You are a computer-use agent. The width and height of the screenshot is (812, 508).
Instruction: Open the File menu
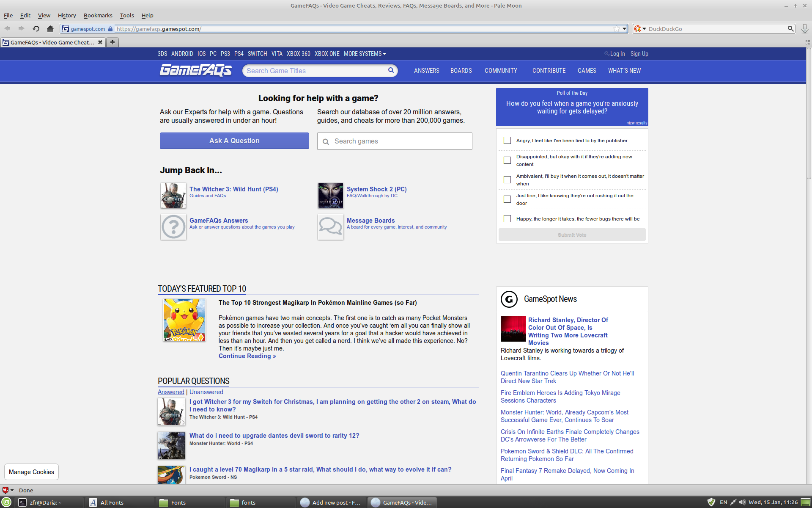(x=8, y=16)
